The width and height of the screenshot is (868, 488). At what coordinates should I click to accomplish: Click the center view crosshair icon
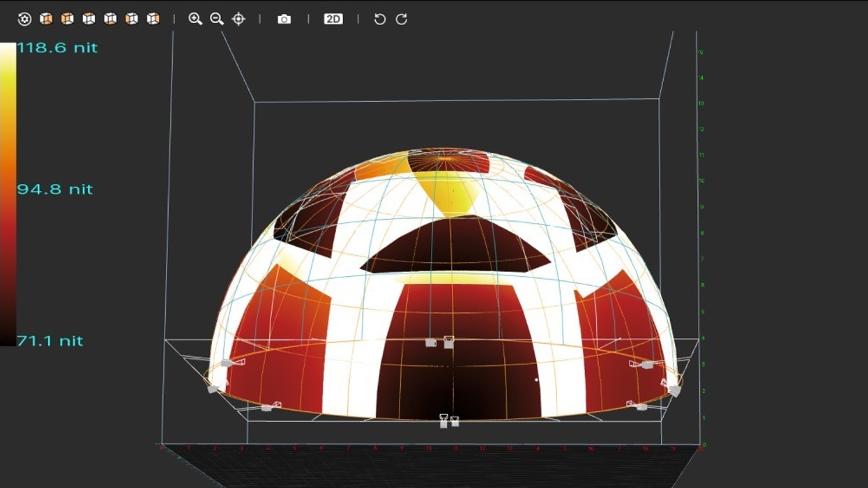coord(240,19)
